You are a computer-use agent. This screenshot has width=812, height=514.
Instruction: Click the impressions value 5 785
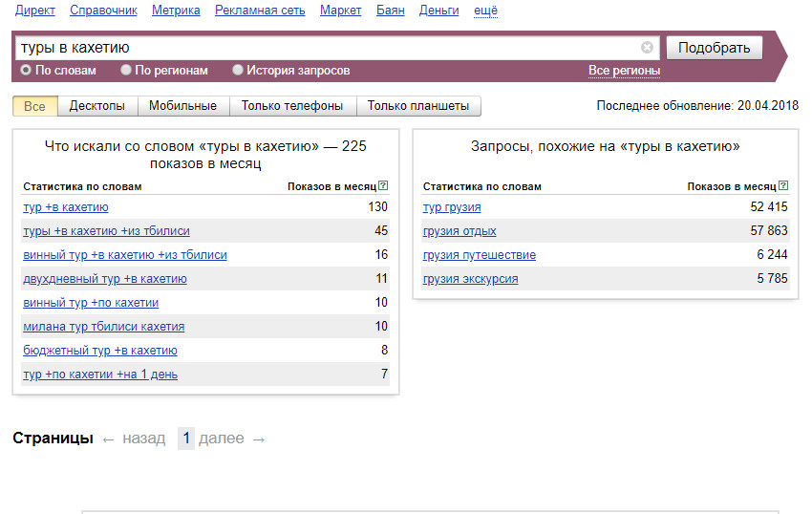pos(772,278)
